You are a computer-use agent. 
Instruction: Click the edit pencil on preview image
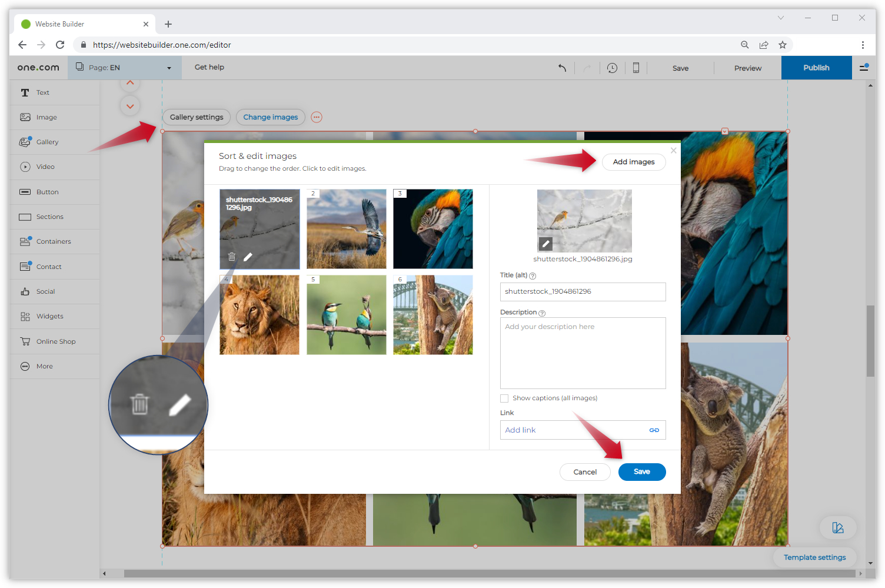coord(545,244)
